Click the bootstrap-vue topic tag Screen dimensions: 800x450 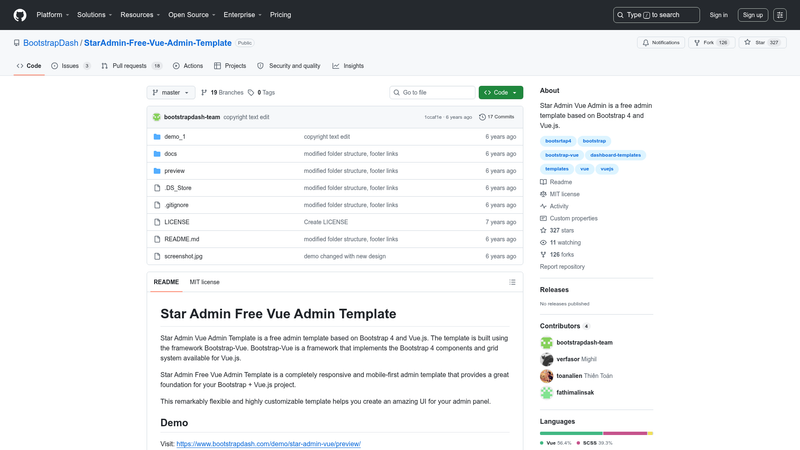point(561,155)
